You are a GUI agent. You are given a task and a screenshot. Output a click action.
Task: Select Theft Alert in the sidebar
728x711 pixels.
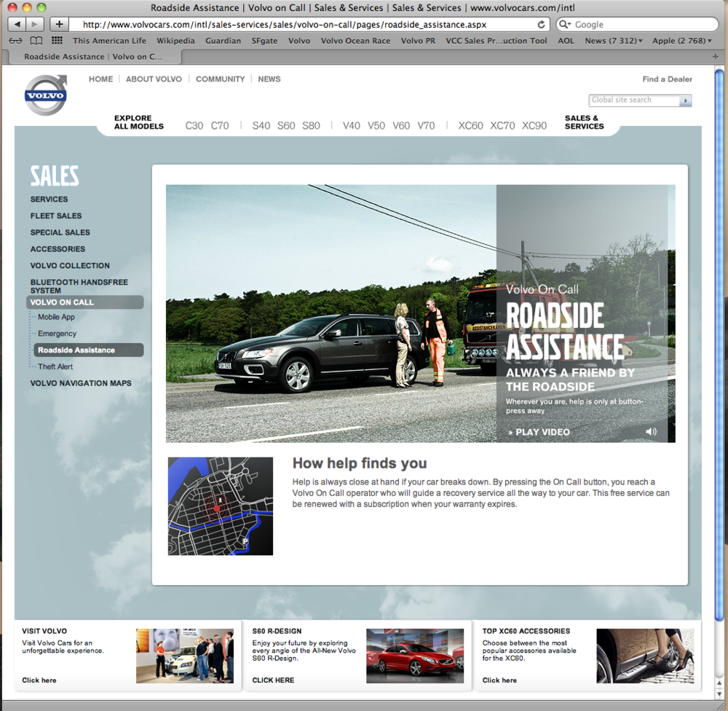pyautogui.click(x=55, y=366)
